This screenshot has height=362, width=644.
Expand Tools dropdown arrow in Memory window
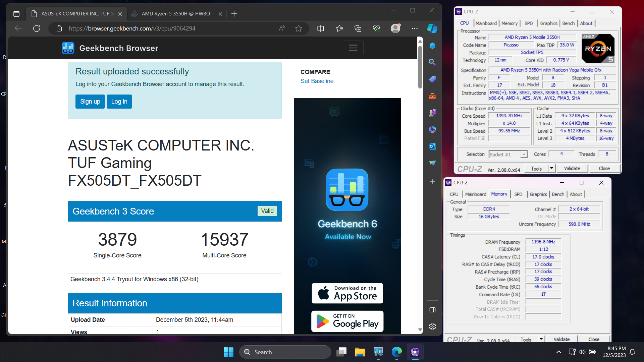click(x=541, y=339)
